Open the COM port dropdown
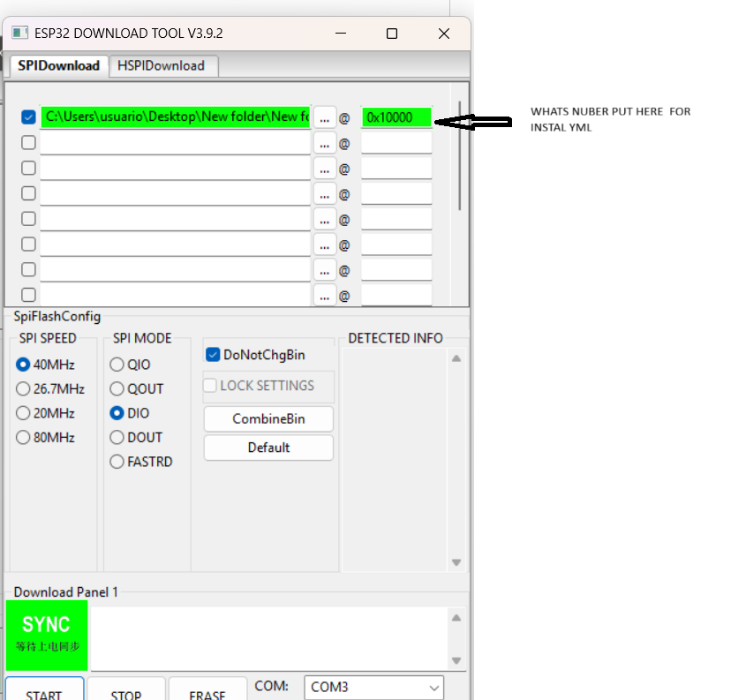The height and width of the screenshot is (700, 746). 374,688
